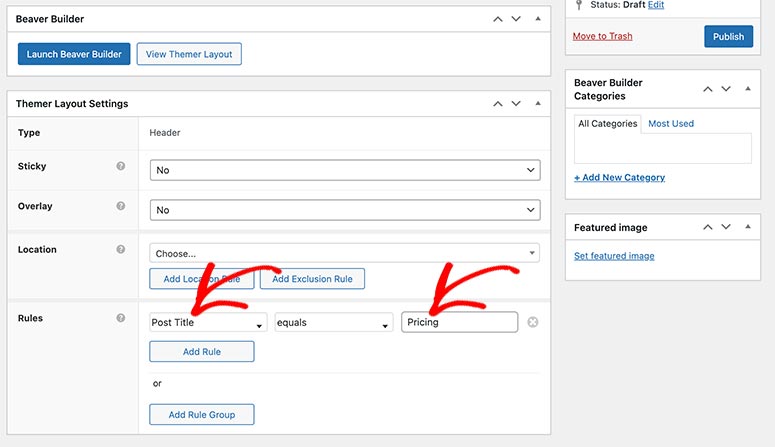This screenshot has height=447, width=775.
Task: Switch to the Most Used tab
Action: pos(671,124)
